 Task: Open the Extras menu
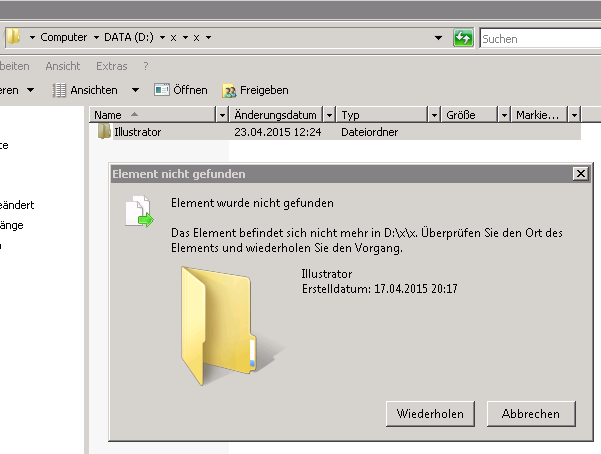[111, 66]
